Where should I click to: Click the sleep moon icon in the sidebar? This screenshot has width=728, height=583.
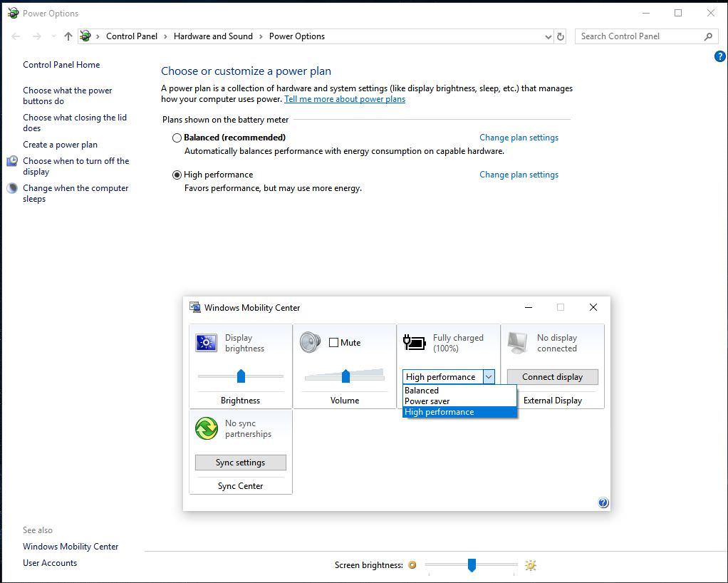point(12,188)
